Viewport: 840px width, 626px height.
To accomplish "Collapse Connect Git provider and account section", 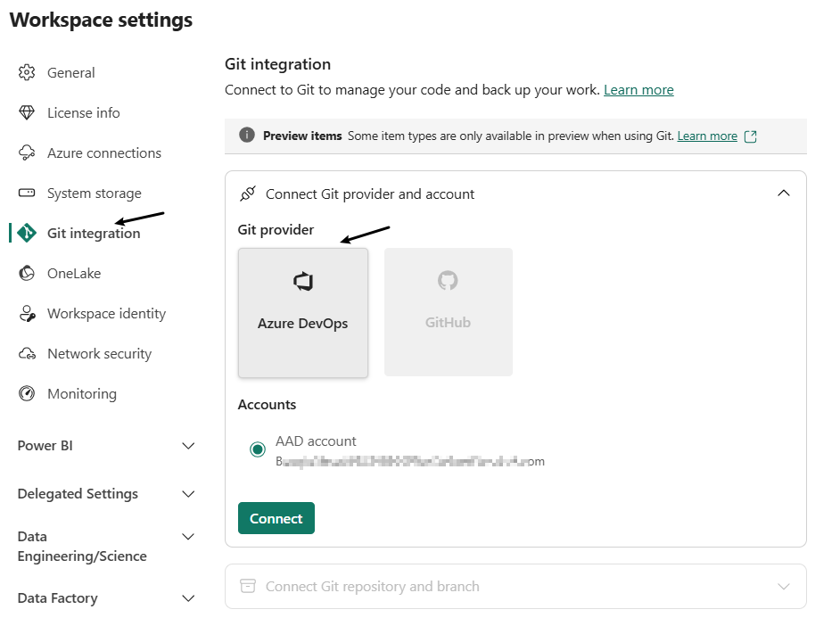I will [x=783, y=194].
